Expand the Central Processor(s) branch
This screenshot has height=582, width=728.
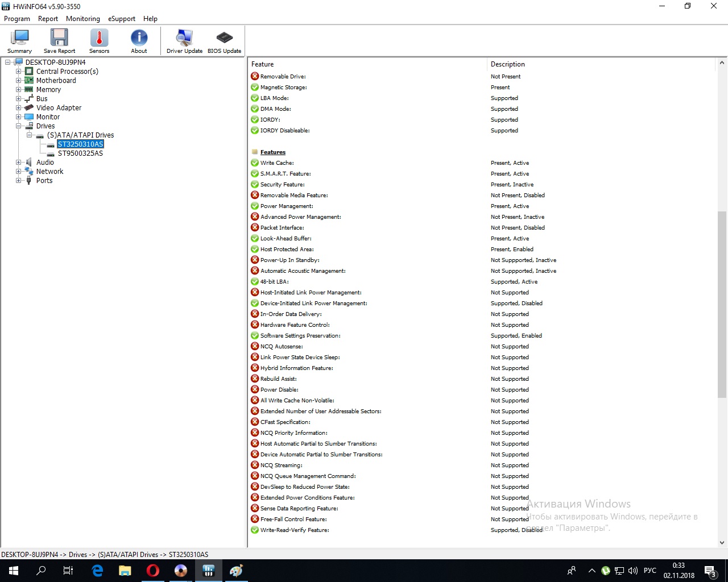[19, 72]
